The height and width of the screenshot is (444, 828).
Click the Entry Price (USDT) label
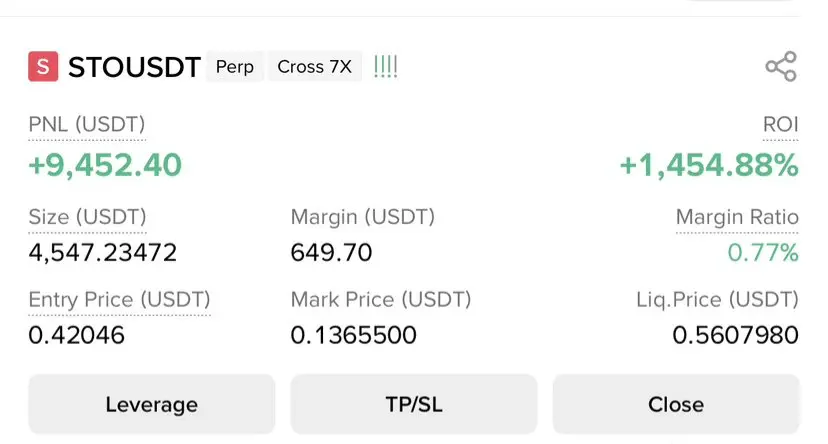119,299
